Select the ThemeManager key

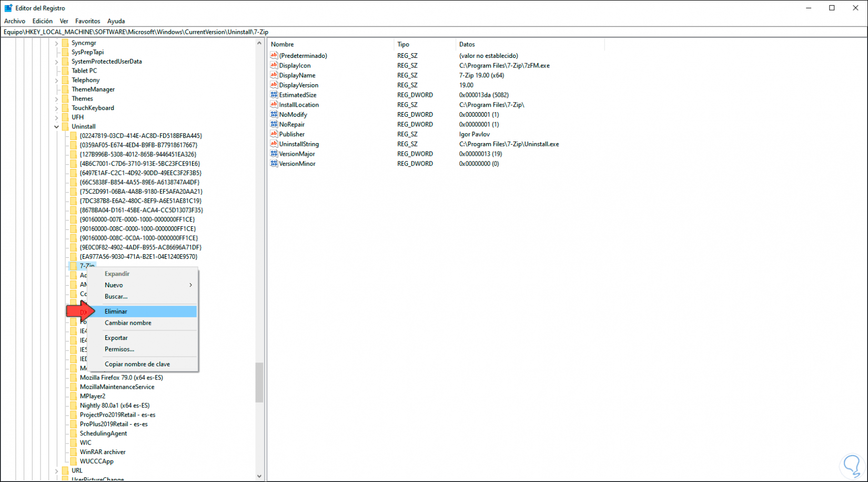point(93,89)
